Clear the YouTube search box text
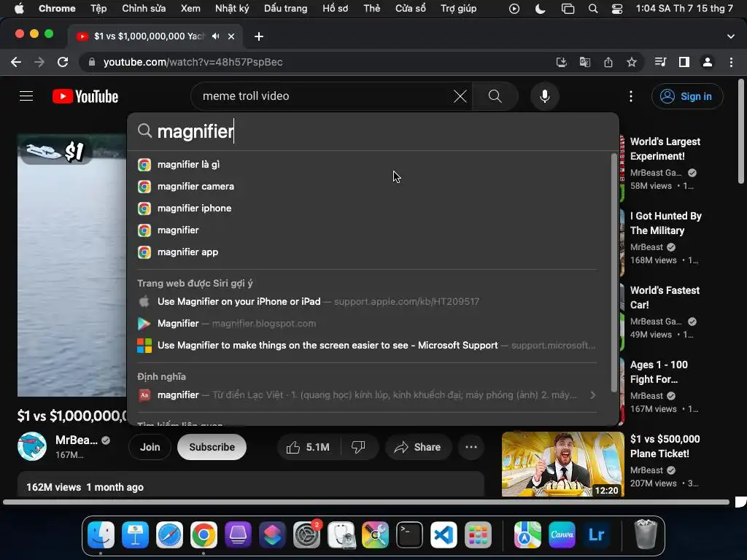The width and height of the screenshot is (747, 560). coord(460,96)
